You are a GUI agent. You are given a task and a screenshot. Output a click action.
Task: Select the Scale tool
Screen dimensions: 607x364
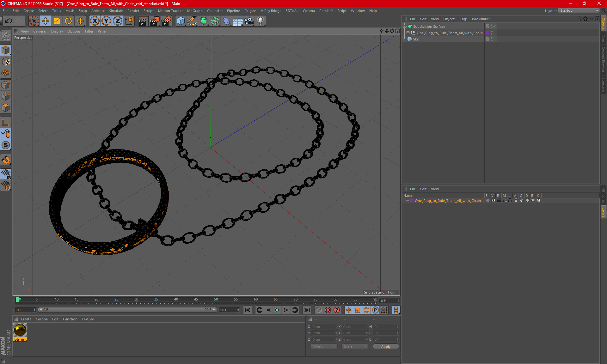tap(57, 21)
